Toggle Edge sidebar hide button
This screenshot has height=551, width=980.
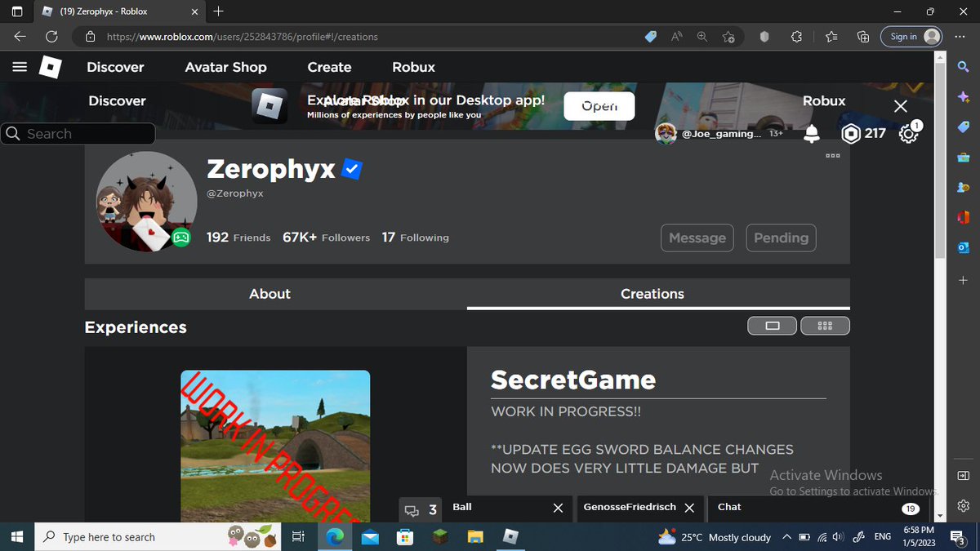point(963,476)
